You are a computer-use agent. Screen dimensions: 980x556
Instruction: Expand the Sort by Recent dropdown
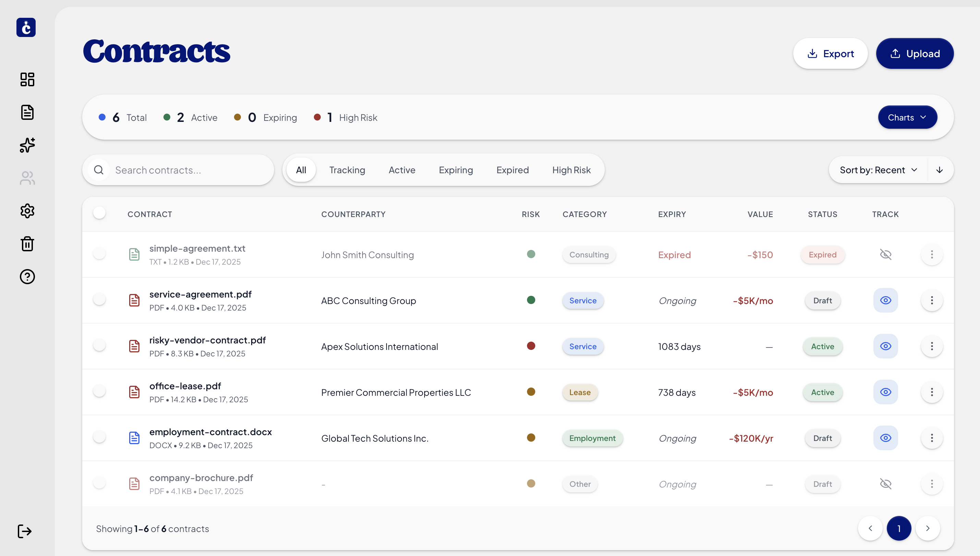pyautogui.click(x=878, y=170)
